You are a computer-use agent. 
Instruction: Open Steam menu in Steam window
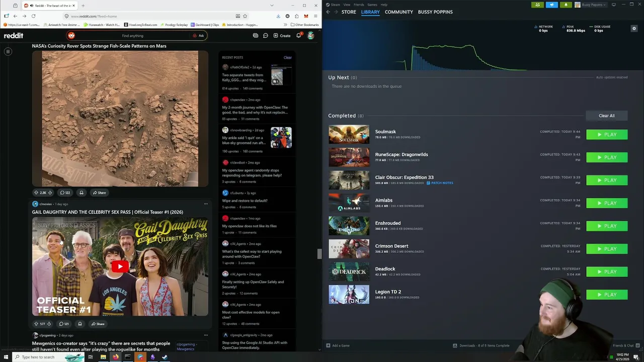pyautogui.click(x=333, y=5)
